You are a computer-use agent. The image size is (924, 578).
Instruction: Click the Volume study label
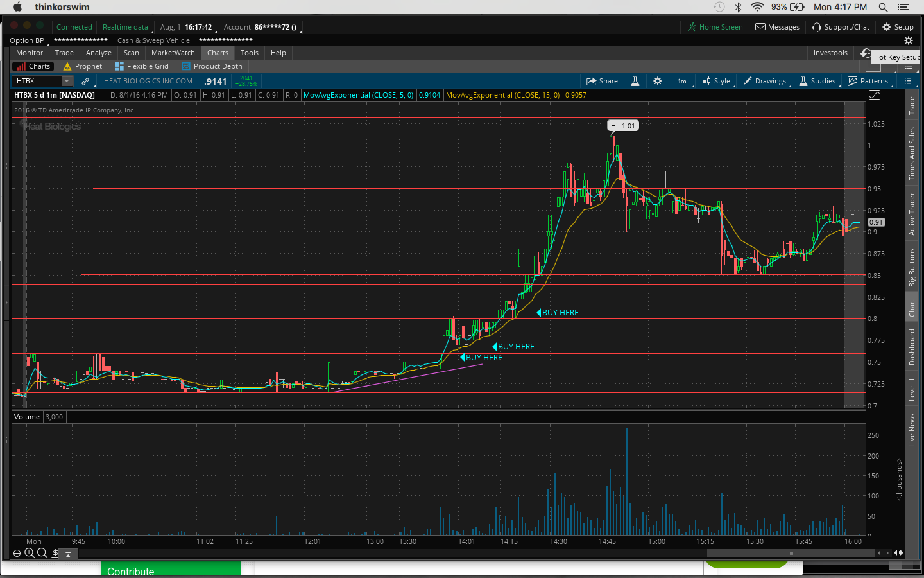click(27, 417)
